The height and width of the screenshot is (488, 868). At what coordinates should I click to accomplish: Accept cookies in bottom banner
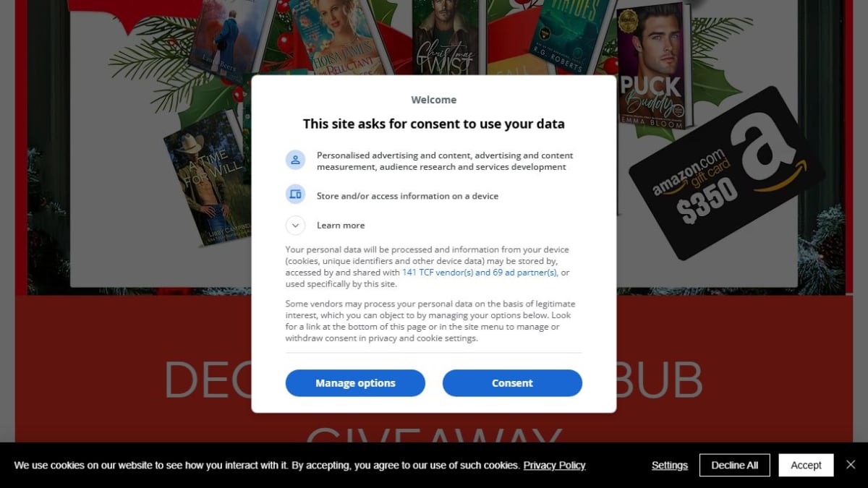pyautogui.click(x=806, y=466)
